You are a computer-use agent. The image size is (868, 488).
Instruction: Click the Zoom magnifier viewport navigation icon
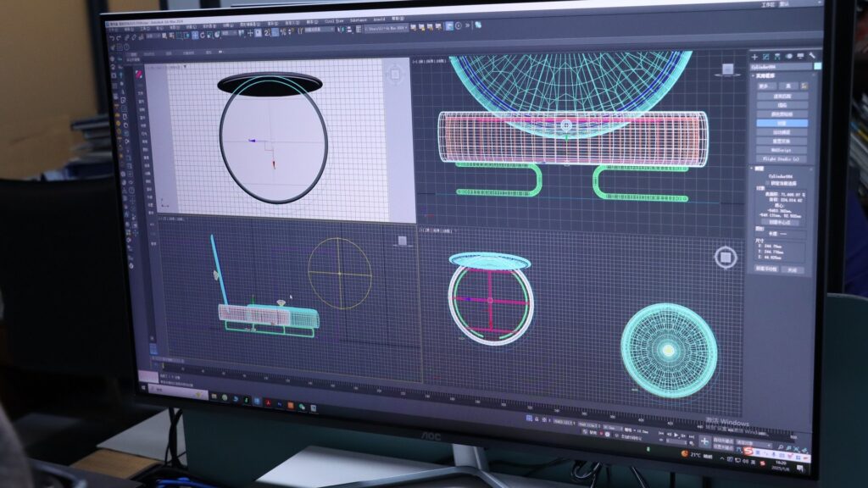tap(781, 447)
